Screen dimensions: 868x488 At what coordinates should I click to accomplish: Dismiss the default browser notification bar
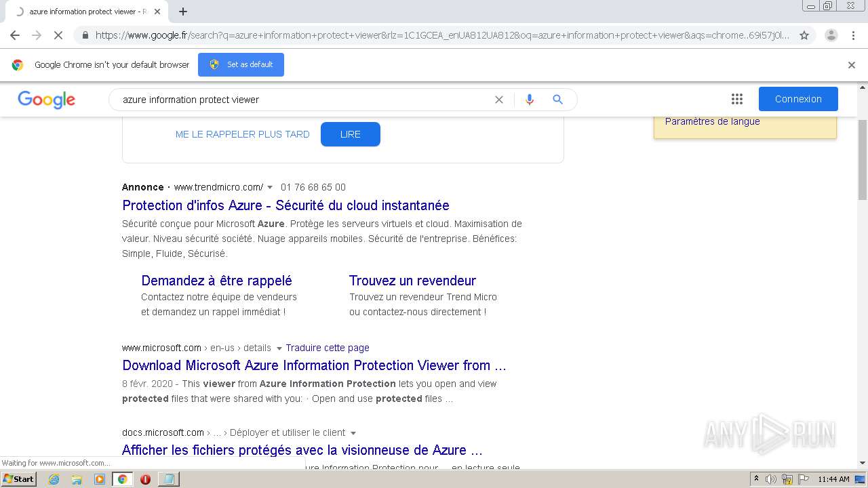(x=852, y=65)
